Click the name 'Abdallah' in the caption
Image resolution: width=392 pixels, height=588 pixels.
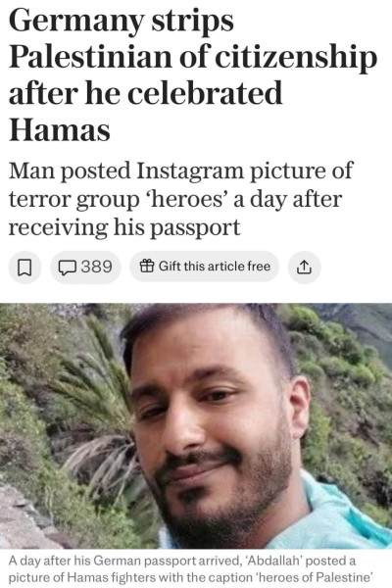(x=274, y=561)
